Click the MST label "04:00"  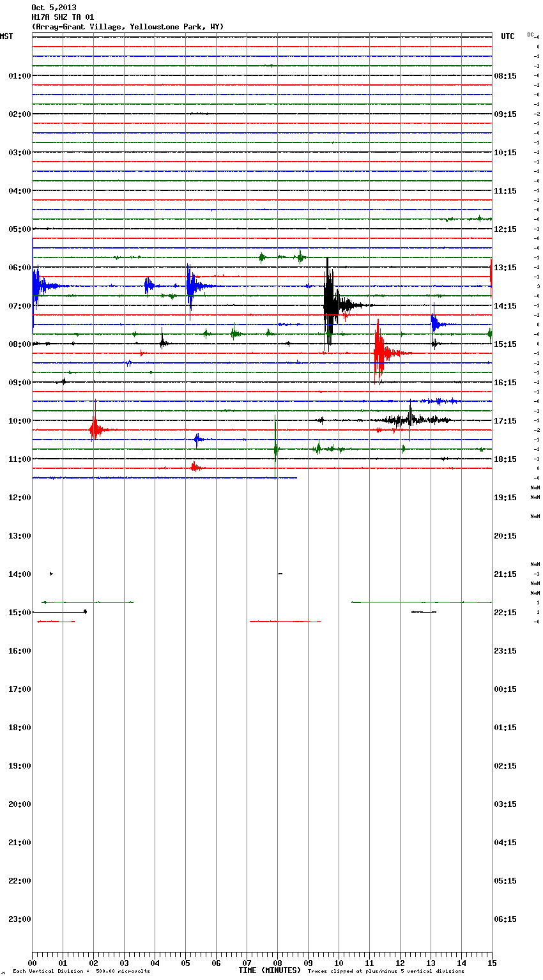pos(20,191)
